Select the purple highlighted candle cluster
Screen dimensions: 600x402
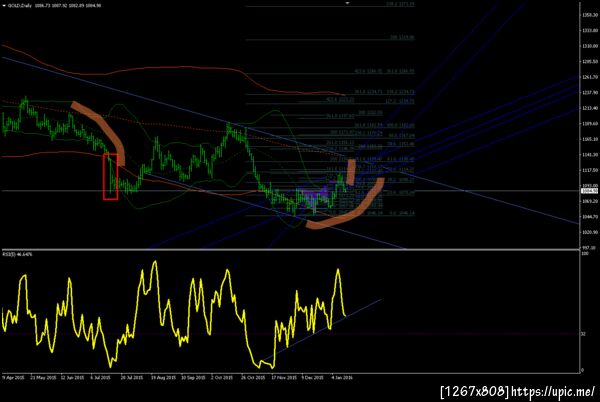pyautogui.click(x=314, y=194)
